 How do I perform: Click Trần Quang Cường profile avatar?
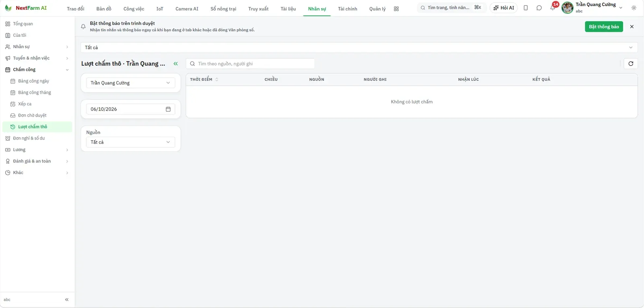568,8
